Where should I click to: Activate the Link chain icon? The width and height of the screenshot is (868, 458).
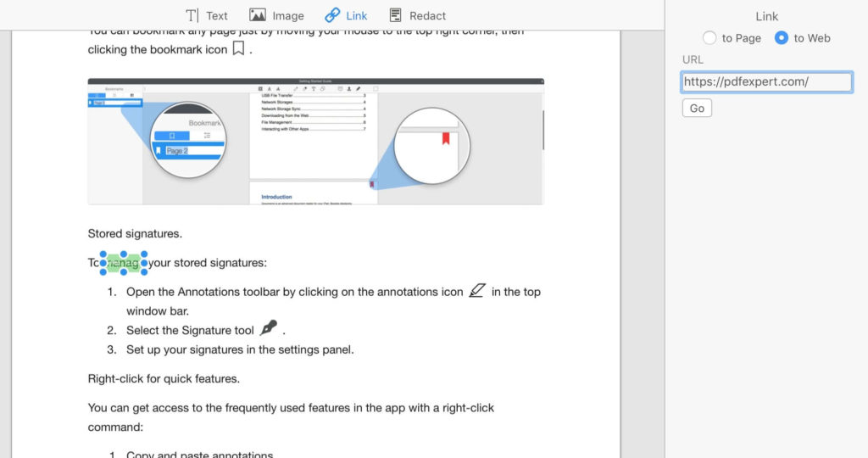click(333, 15)
